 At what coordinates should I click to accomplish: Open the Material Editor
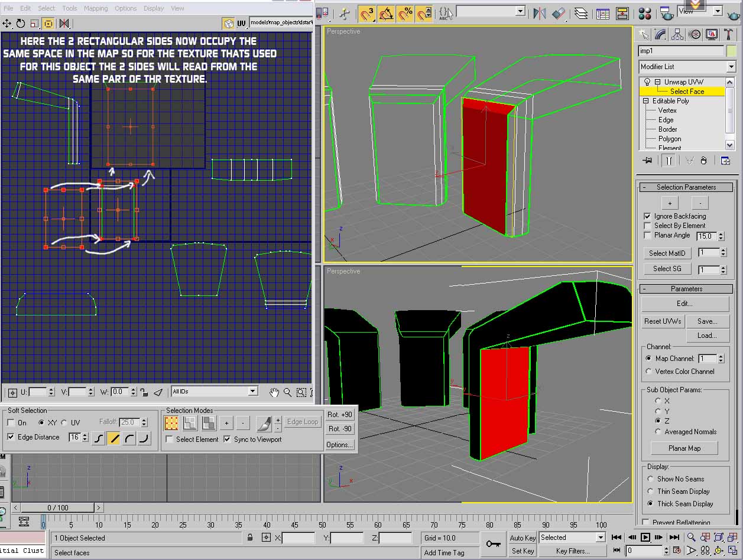[645, 13]
